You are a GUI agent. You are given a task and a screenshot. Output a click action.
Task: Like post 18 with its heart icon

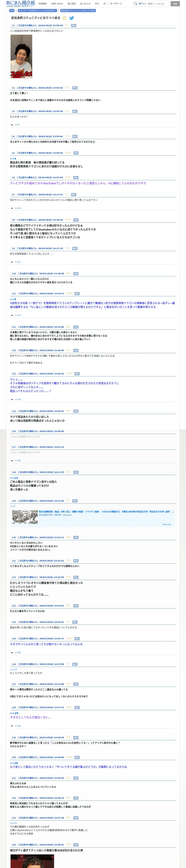pos(68,472)
